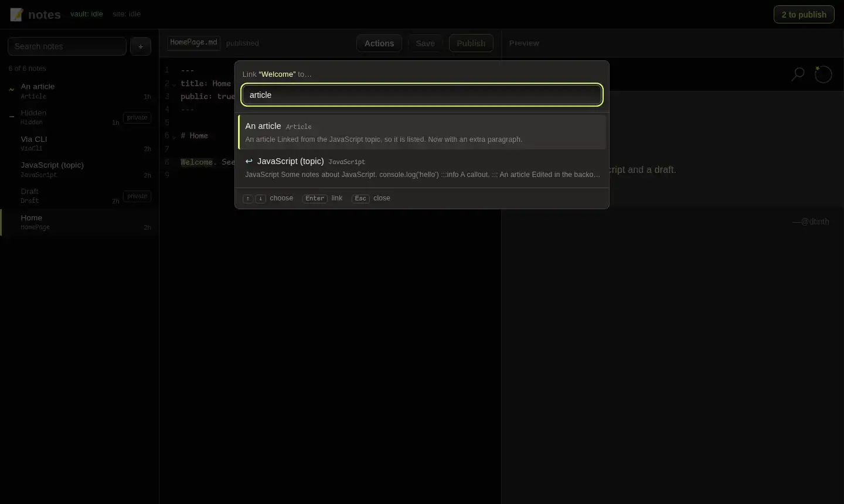
Task: Click the link search field containing 'article'
Action: tap(422, 95)
